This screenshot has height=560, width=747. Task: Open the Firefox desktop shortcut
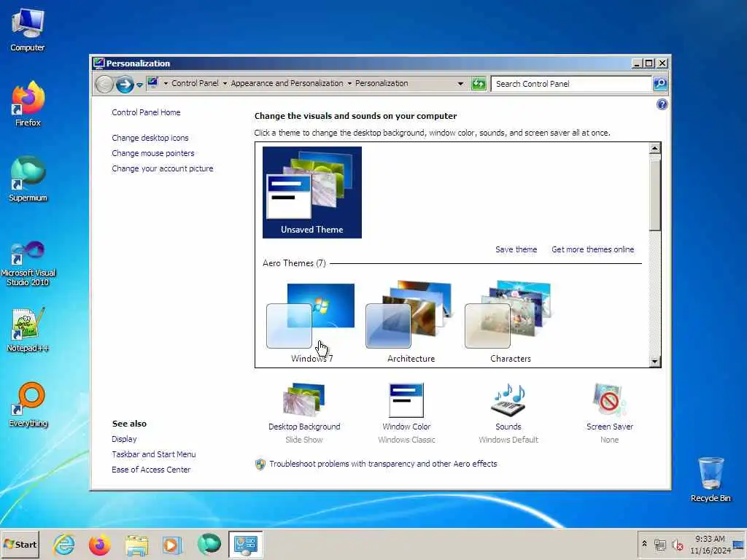28,104
